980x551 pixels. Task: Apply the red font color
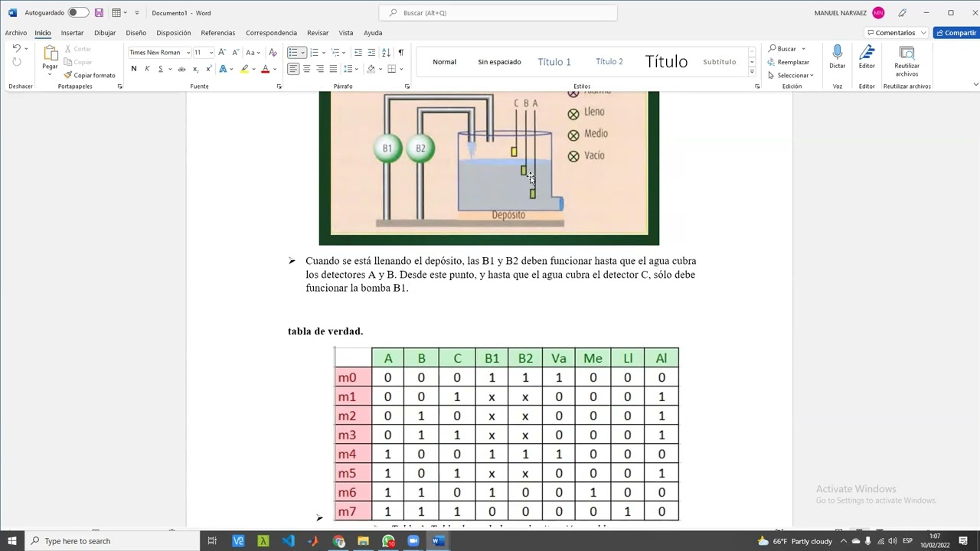[x=265, y=69]
